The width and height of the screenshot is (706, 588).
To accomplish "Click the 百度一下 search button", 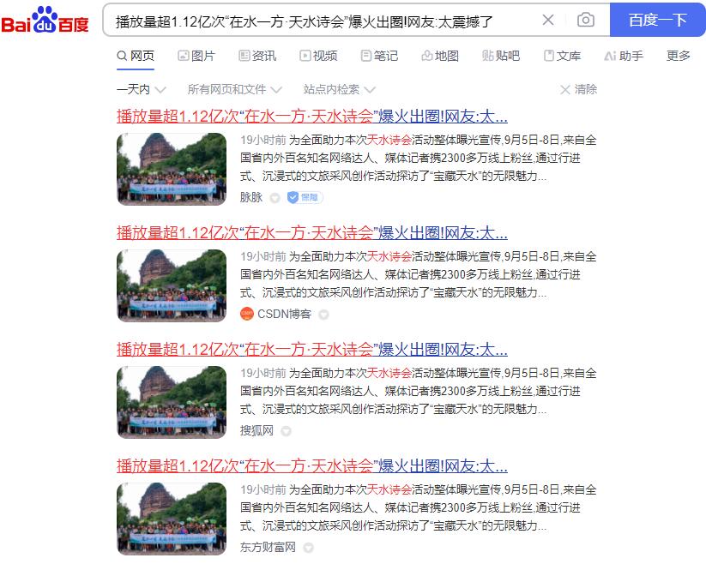I will pyautogui.click(x=657, y=20).
